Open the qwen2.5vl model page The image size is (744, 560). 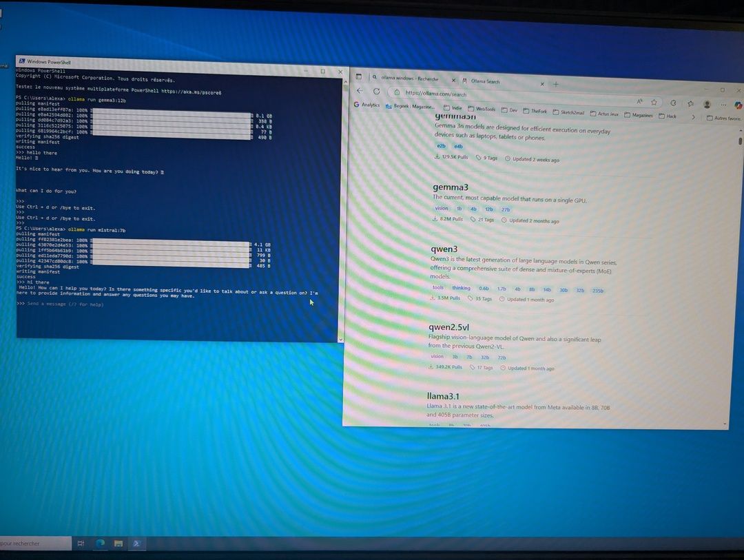(x=449, y=327)
